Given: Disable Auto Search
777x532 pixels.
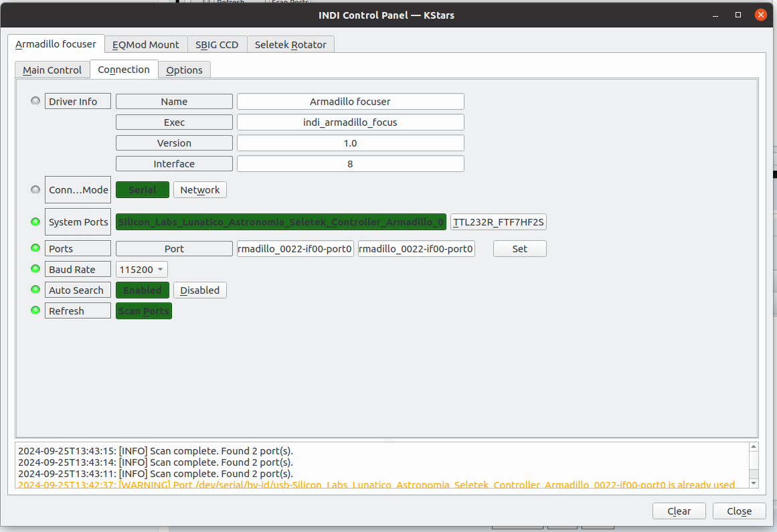Looking at the screenshot, I should (199, 290).
